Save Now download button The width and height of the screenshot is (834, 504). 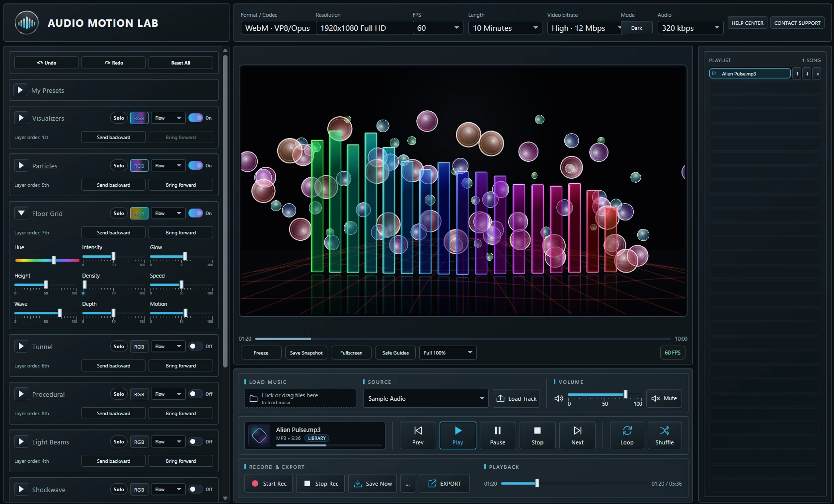click(373, 483)
